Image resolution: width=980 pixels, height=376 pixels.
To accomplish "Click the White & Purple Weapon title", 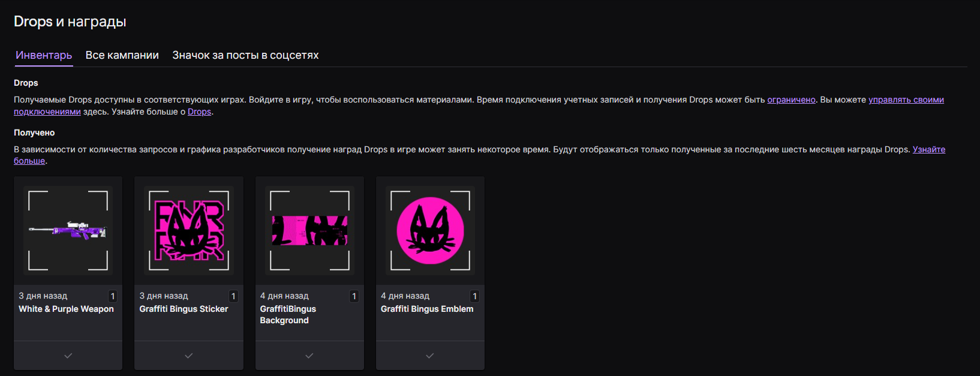I will click(x=66, y=309).
